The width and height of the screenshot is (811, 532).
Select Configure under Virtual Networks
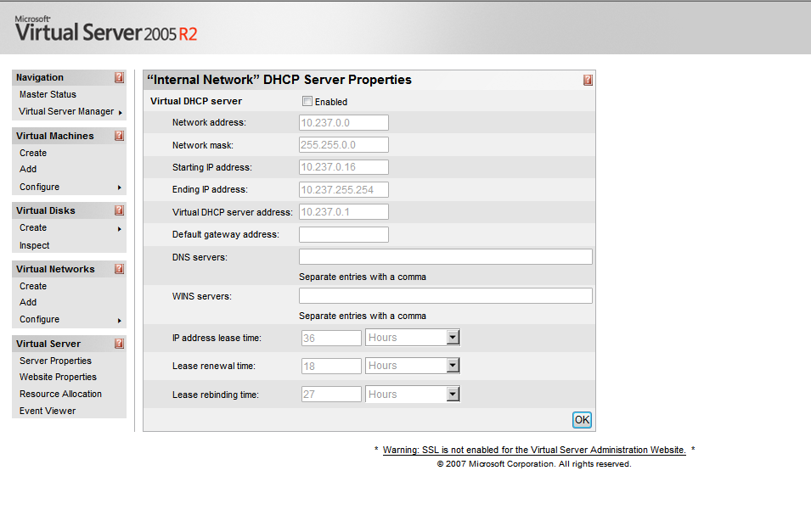coord(39,320)
